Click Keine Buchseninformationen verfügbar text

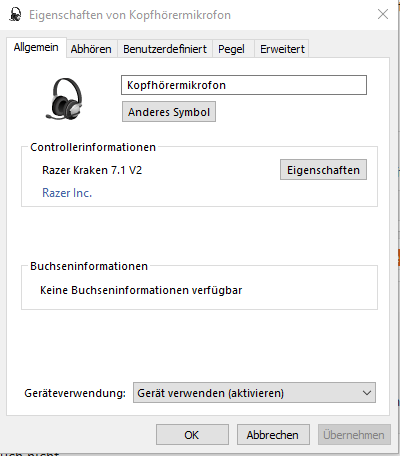click(141, 290)
